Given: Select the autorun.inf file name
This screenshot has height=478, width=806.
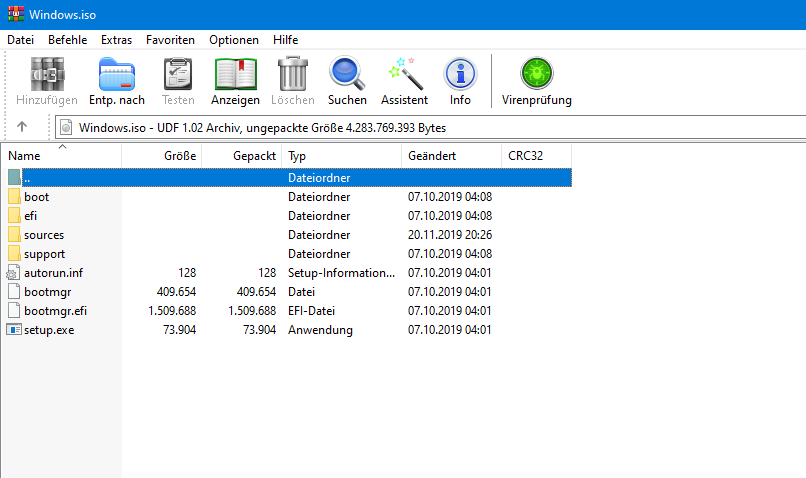Looking at the screenshot, I should (x=53, y=273).
